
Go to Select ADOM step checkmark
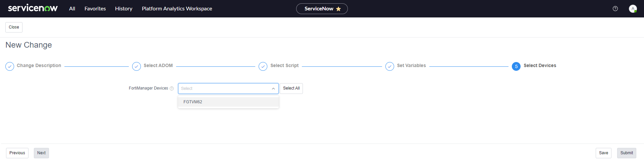point(137,66)
